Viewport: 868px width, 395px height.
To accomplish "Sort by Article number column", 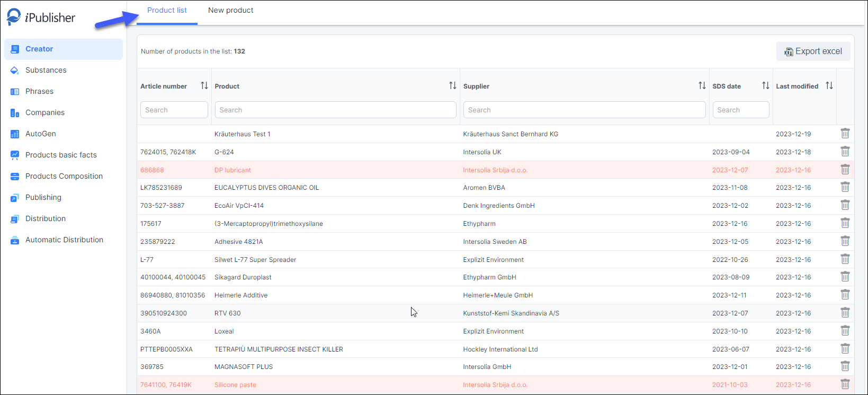I will click(x=204, y=85).
